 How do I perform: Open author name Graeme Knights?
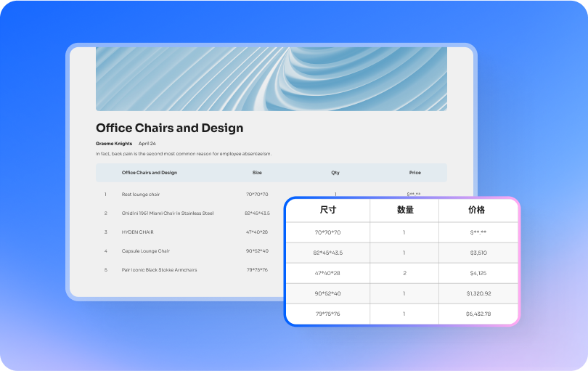click(x=113, y=144)
